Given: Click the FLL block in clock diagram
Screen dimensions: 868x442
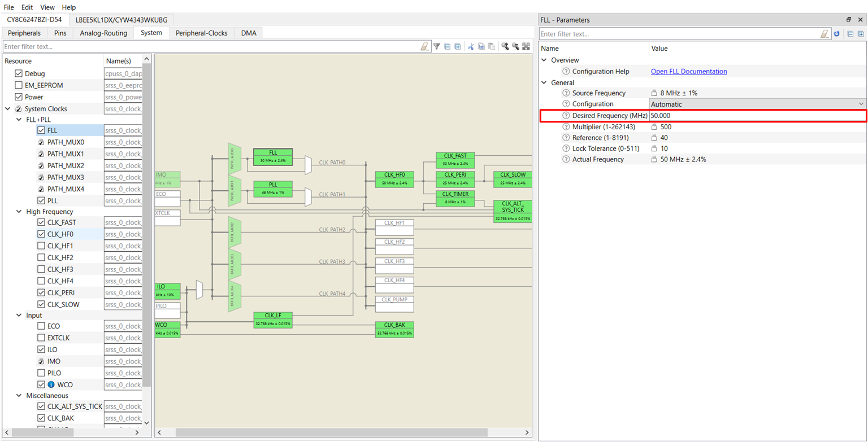Looking at the screenshot, I should (273, 156).
